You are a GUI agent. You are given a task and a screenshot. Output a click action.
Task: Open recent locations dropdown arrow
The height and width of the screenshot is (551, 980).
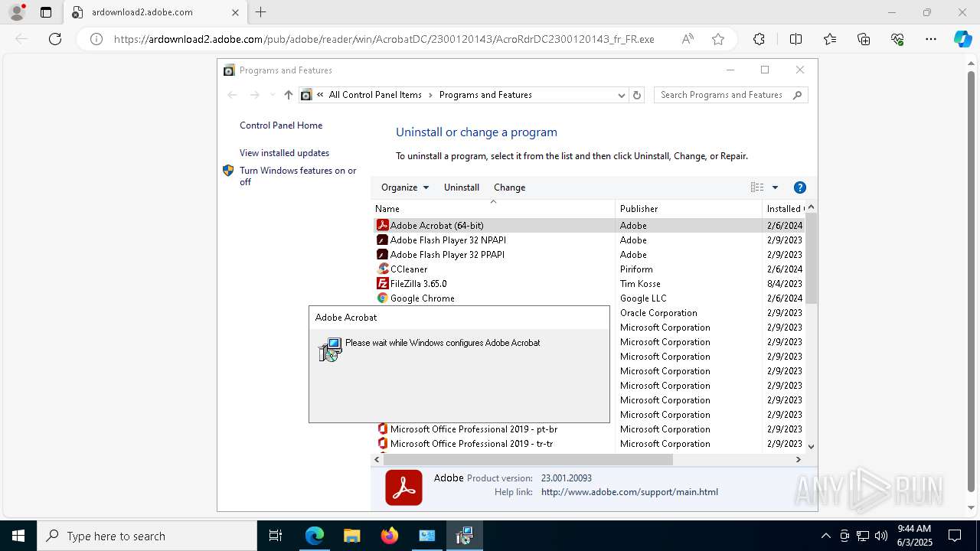point(272,95)
